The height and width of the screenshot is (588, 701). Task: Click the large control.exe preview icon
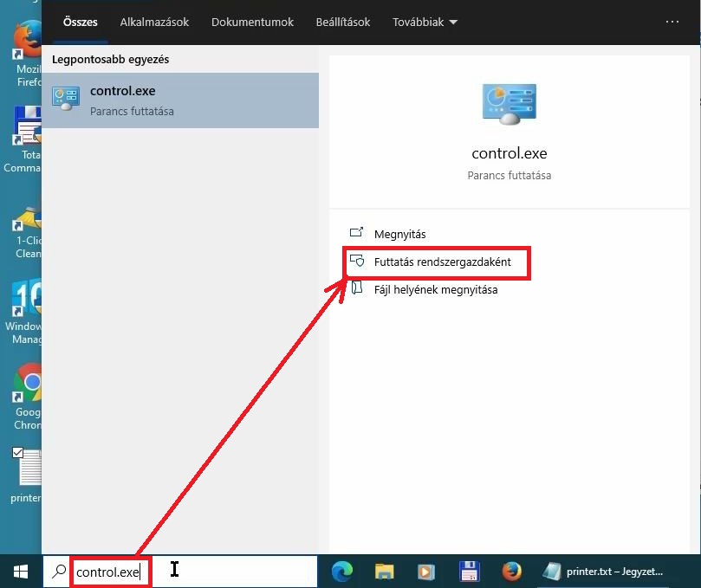click(x=510, y=104)
